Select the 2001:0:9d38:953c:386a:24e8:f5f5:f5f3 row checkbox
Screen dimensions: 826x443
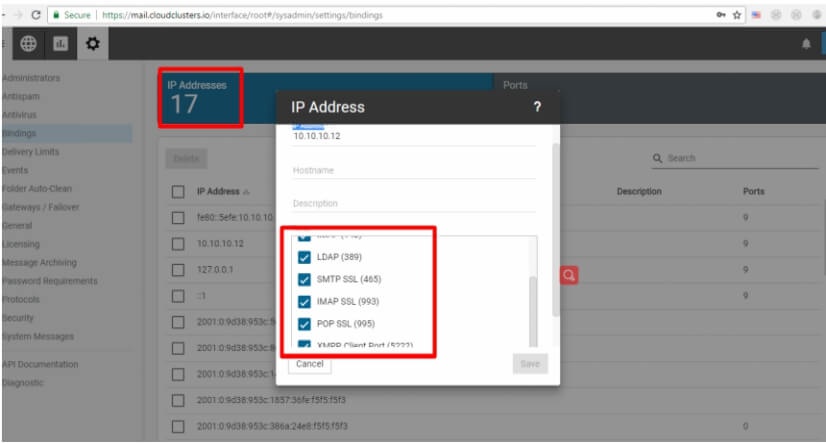point(178,426)
